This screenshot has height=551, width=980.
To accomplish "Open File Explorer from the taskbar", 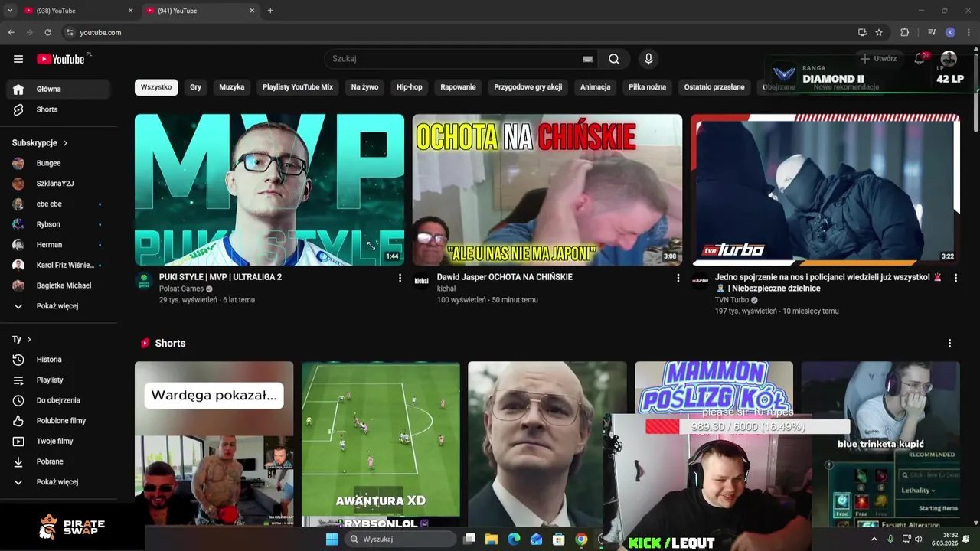I will click(x=492, y=540).
